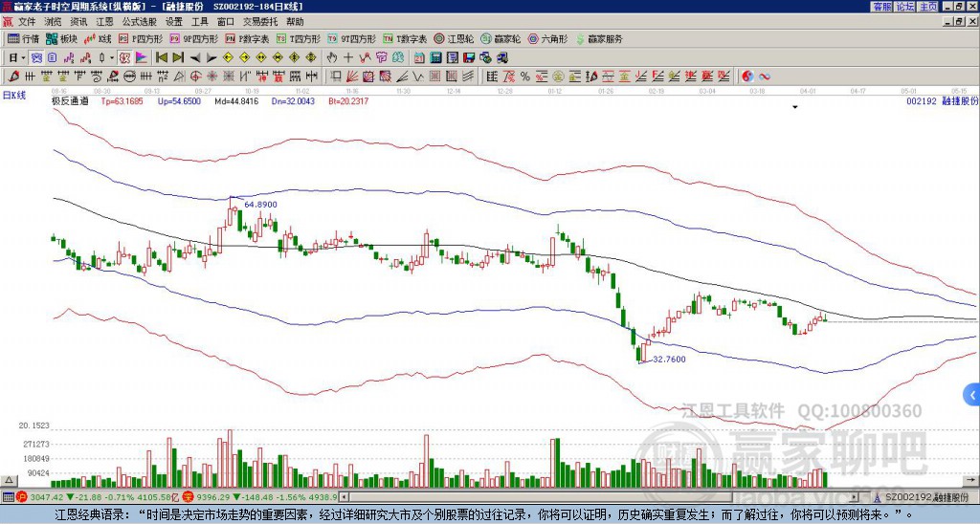Click the triangle button above status bar
980x524 pixels.
click(x=8, y=480)
